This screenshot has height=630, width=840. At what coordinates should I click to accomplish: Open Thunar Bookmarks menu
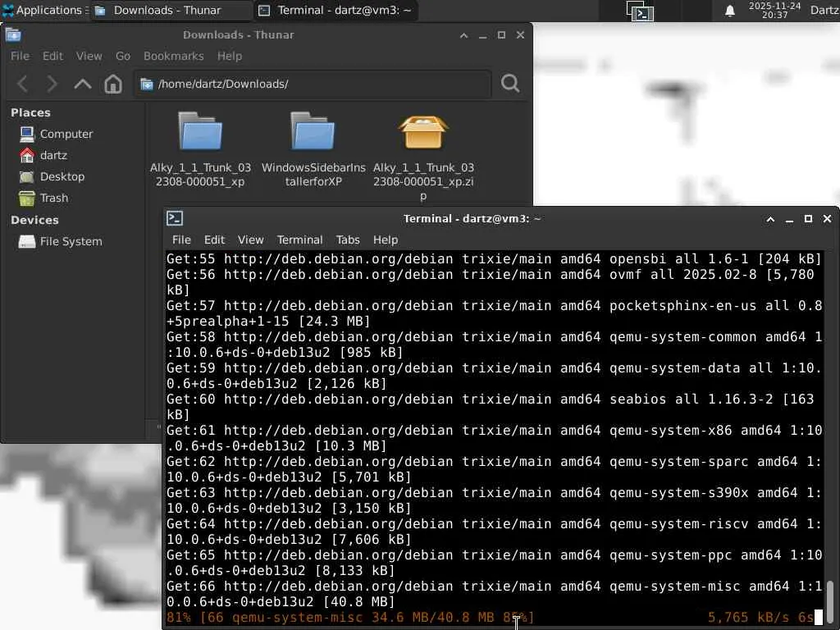pyautogui.click(x=174, y=56)
